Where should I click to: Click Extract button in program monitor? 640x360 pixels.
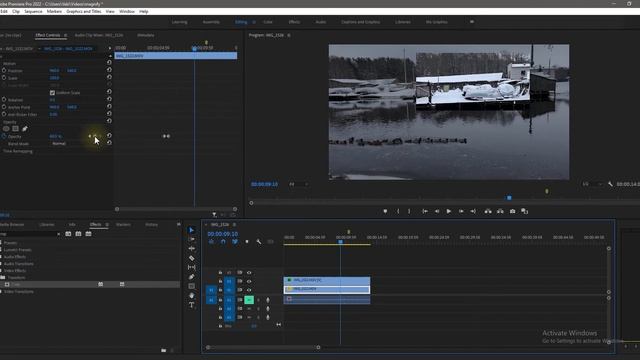point(500,211)
